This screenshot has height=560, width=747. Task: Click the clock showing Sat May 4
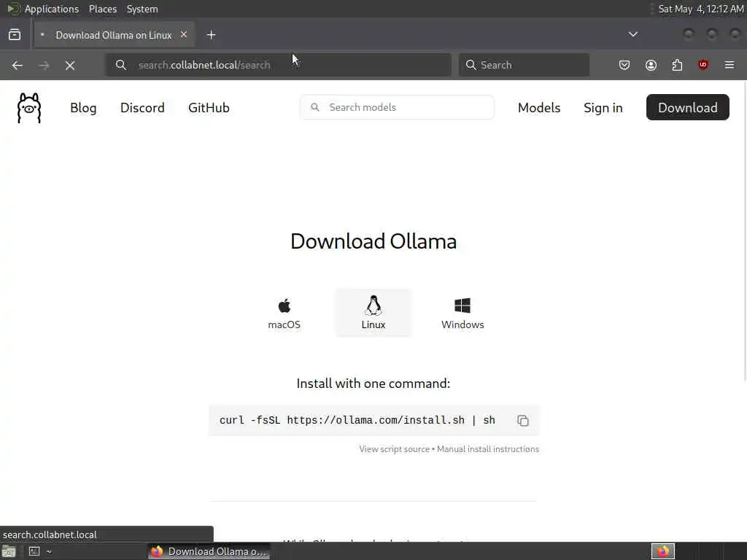click(701, 9)
